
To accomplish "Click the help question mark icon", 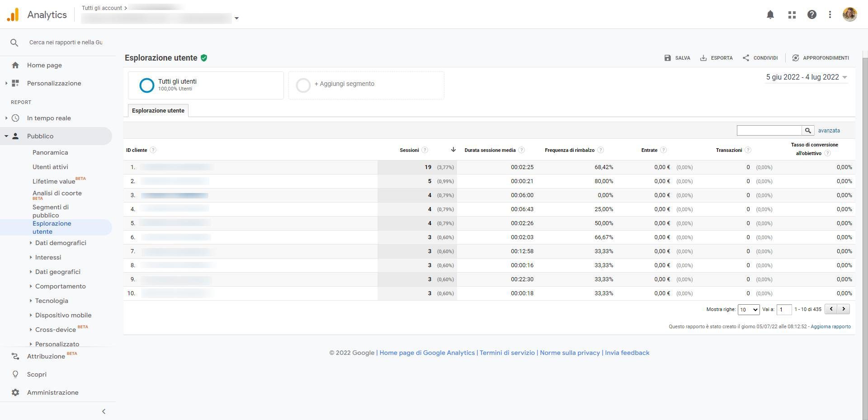I will click(x=812, y=15).
